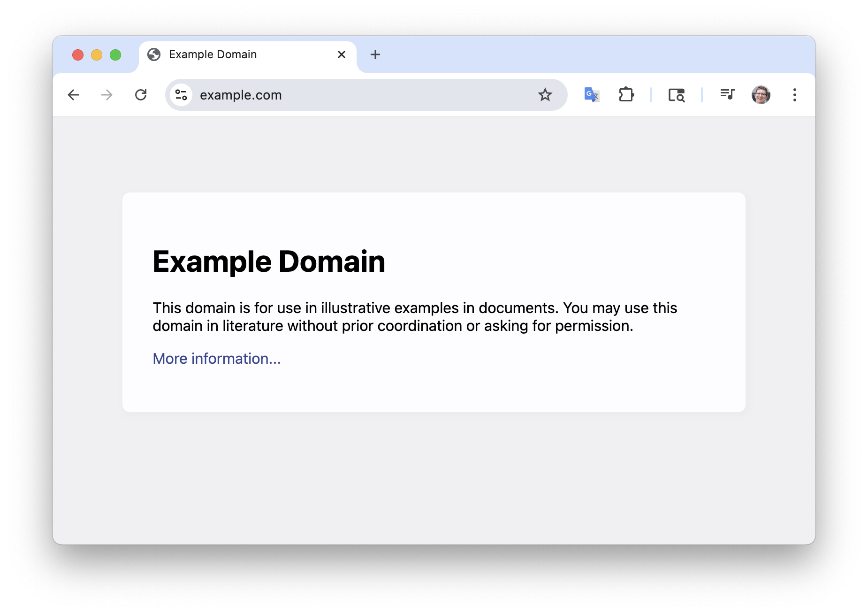Open the user profile avatar menu
This screenshot has width=868, height=614.
coord(761,95)
